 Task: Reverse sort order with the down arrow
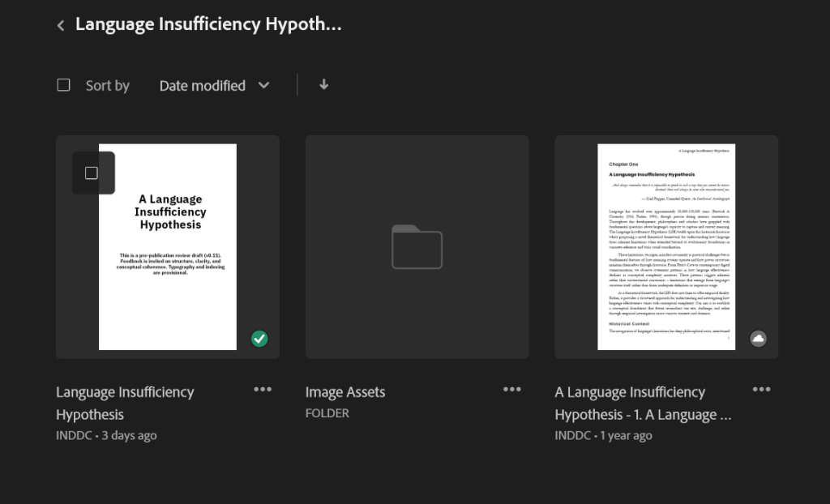324,84
